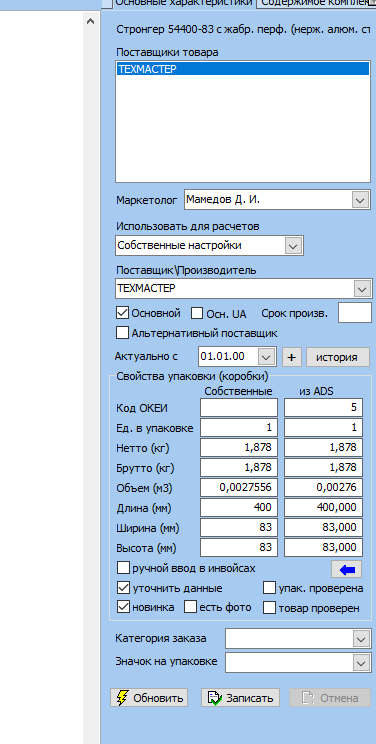Click ADS Ед. в упаковке field
376x744 pixels.
[x=323, y=428]
